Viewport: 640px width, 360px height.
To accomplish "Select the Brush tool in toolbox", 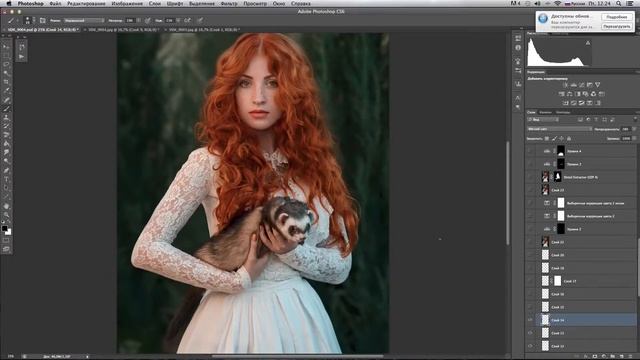I will [x=6, y=109].
